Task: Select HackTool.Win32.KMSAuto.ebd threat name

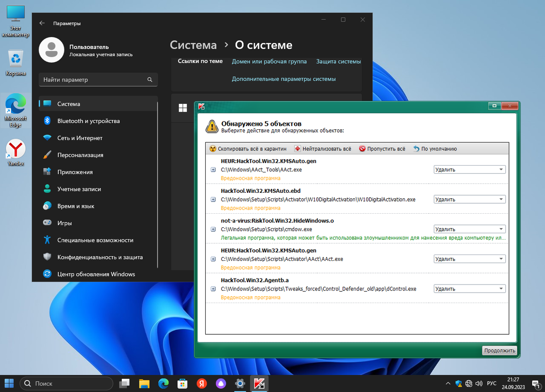Action: [x=261, y=191]
